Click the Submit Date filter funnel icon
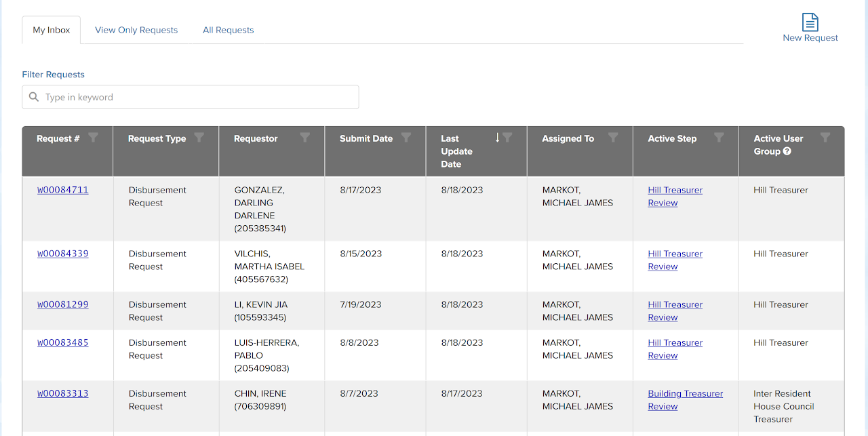Image resolution: width=868 pixels, height=436 pixels. click(406, 136)
